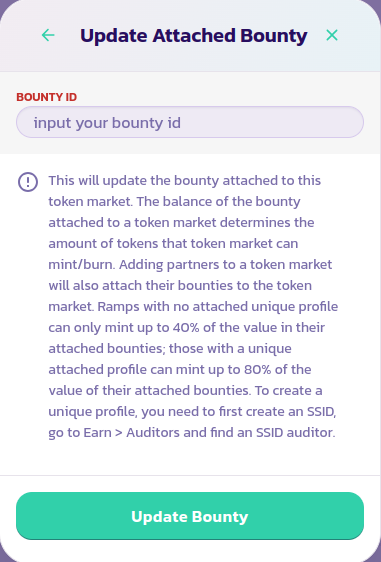Focus the bounty id input field

tap(190, 122)
